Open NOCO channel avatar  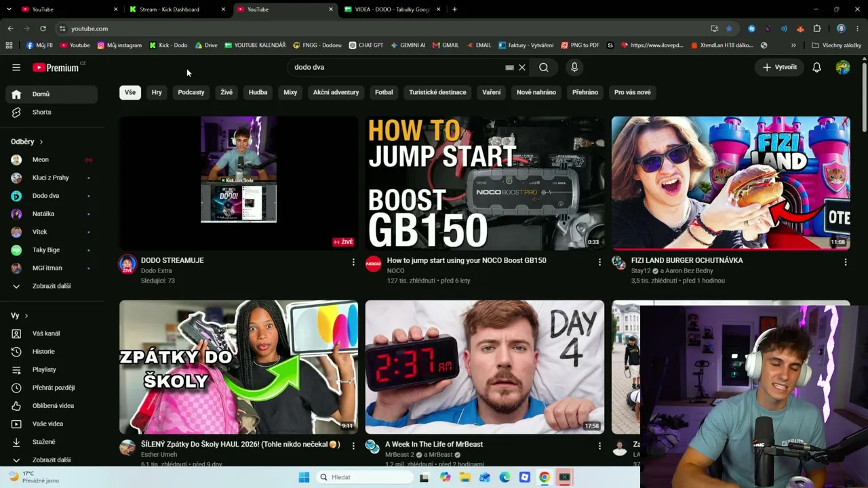coord(374,264)
